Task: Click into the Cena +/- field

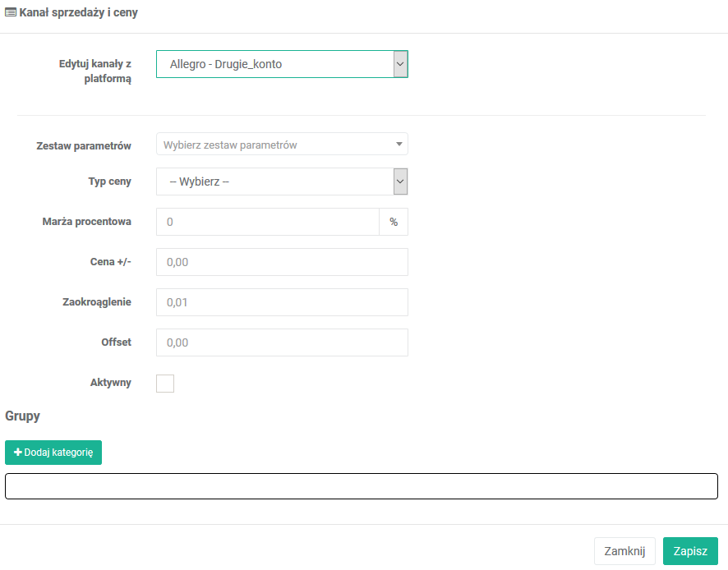Action: coord(281,262)
